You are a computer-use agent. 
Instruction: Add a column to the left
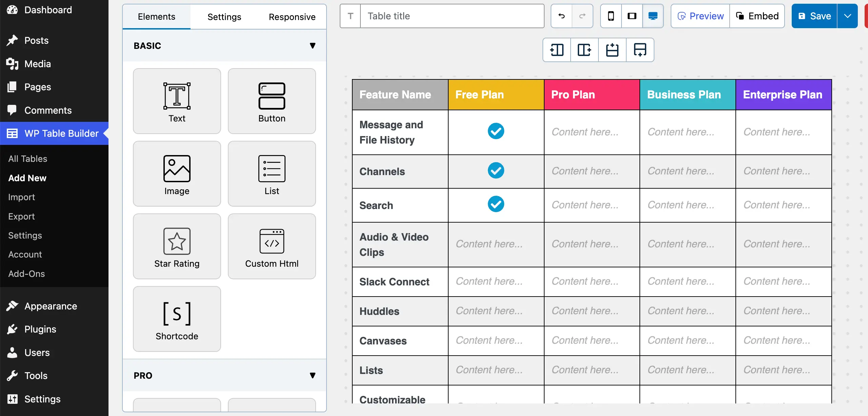[557, 50]
